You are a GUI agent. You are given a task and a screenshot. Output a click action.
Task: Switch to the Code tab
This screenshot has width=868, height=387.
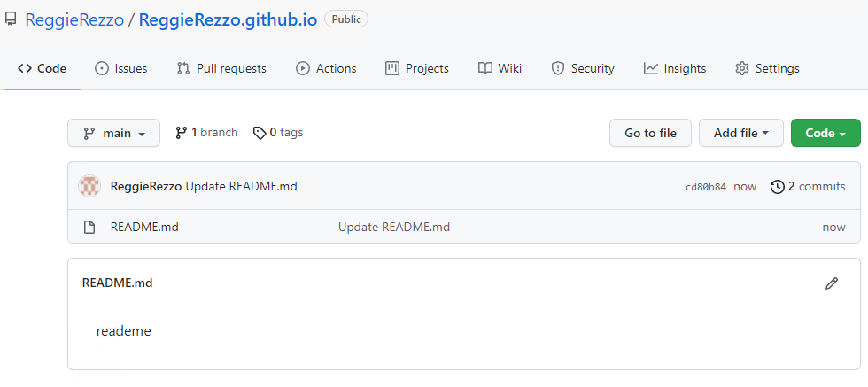(43, 69)
